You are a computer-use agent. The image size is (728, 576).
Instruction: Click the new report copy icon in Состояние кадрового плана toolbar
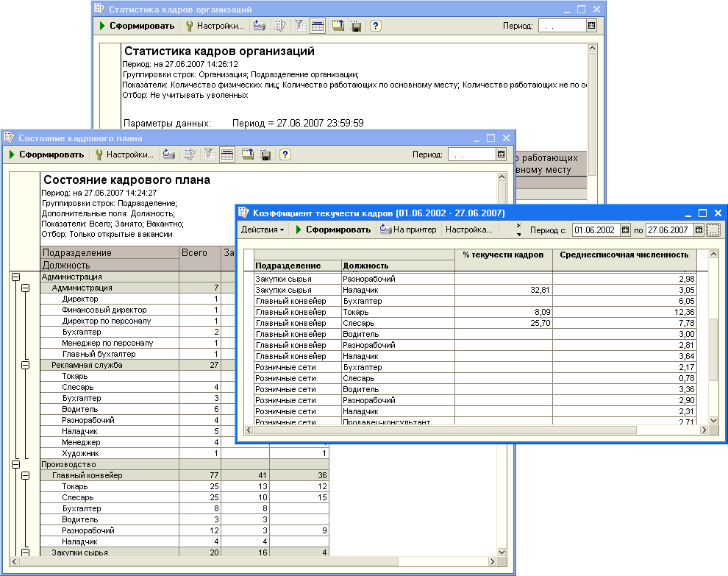pyautogui.click(x=189, y=154)
